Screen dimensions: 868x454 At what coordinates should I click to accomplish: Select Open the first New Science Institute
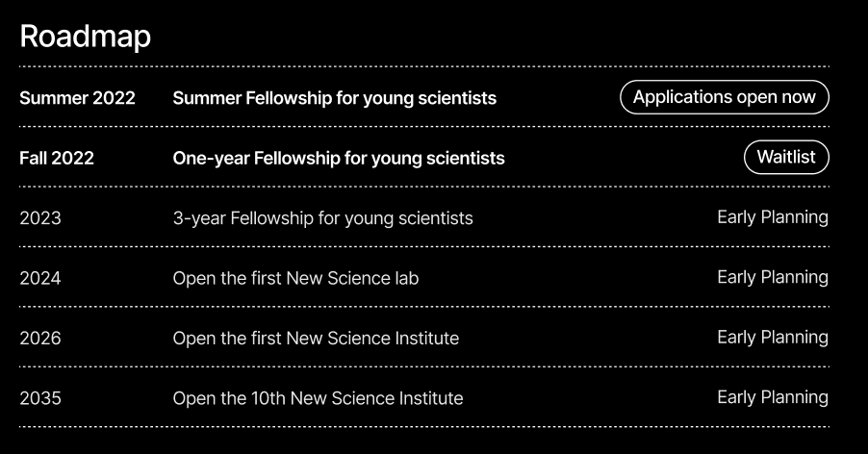point(316,338)
